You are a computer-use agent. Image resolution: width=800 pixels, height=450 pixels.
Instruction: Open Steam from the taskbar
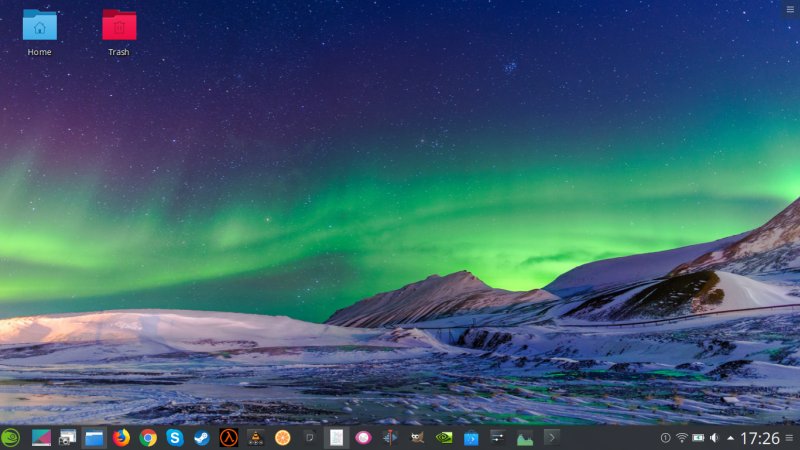click(x=202, y=438)
